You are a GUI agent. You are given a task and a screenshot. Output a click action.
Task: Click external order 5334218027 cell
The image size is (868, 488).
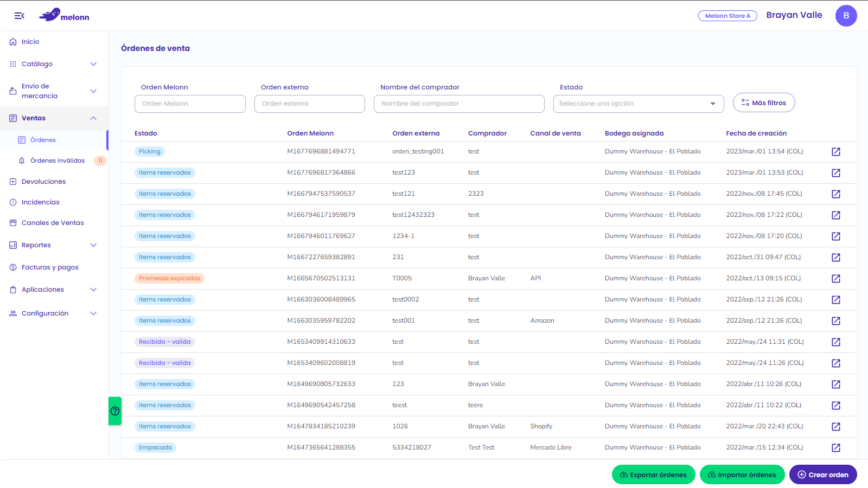(412, 447)
